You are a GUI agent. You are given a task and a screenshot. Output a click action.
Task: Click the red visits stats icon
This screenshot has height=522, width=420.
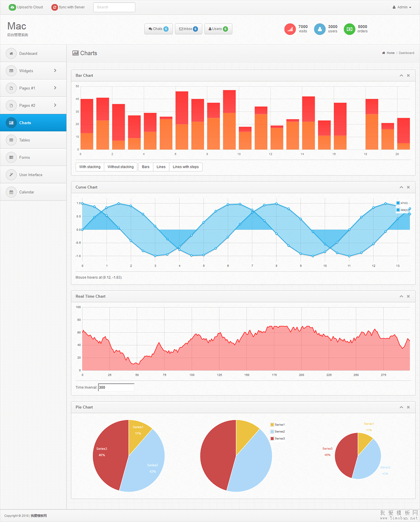(290, 29)
